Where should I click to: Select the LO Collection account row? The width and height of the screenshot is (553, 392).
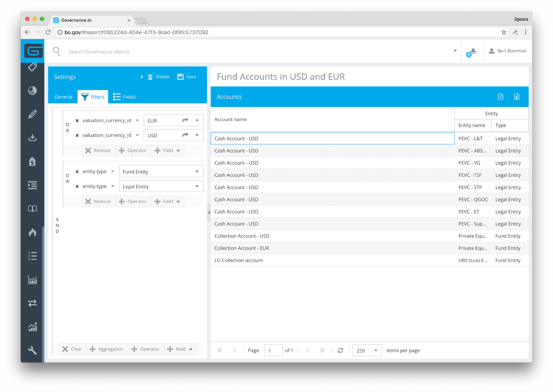tap(370, 260)
